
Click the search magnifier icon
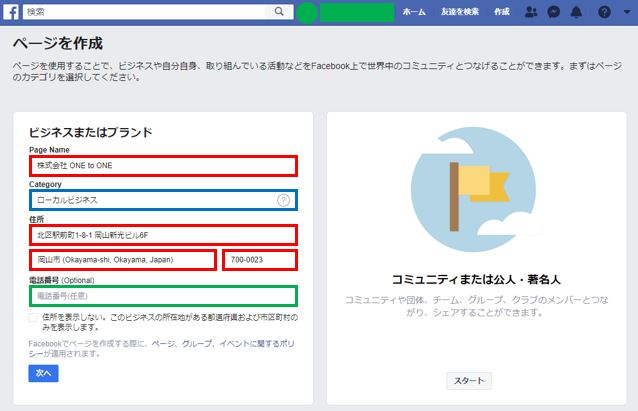pyautogui.click(x=279, y=12)
